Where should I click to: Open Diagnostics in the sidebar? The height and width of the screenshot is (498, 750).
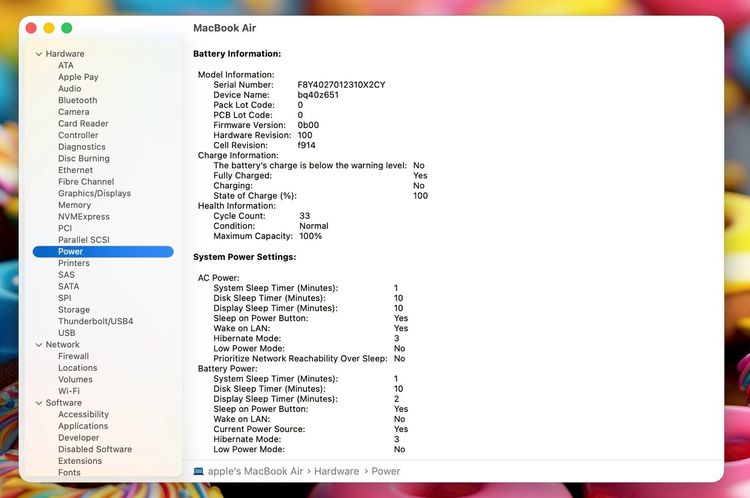[x=82, y=147]
